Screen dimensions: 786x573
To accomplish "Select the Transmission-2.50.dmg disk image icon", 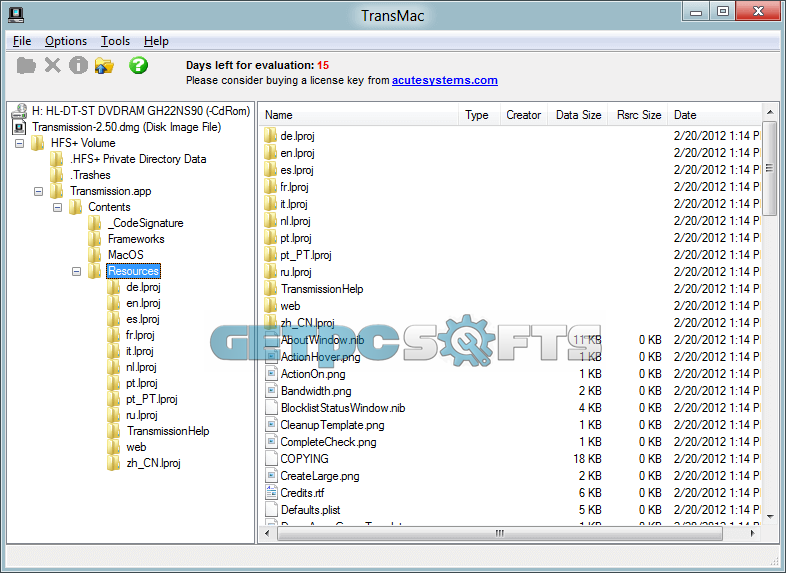I will (x=20, y=127).
